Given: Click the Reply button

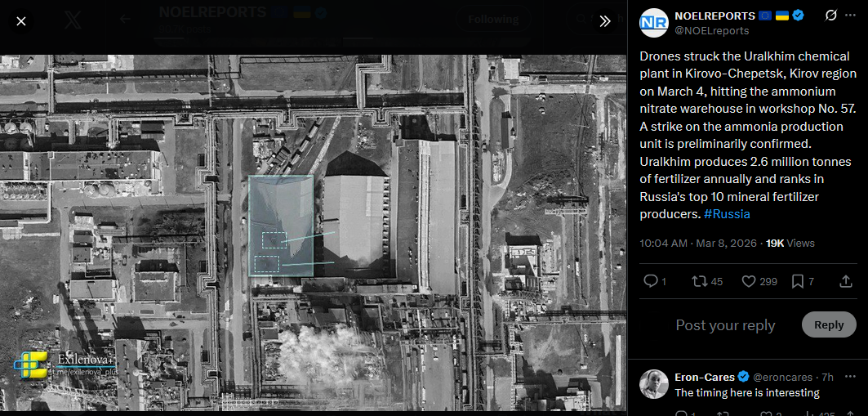Looking at the screenshot, I should tap(829, 324).
